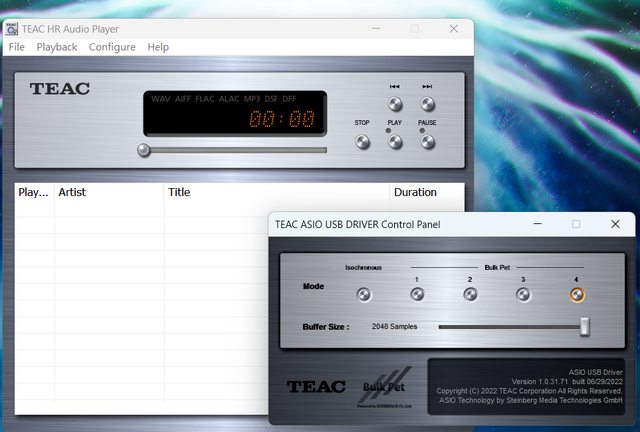
Task: Select Bulk Pet mode 1
Action: click(x=417, y=294)
